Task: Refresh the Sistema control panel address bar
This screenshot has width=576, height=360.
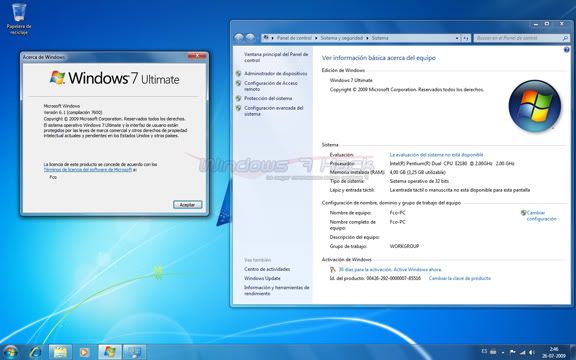Action: click(x=466, y=38)
